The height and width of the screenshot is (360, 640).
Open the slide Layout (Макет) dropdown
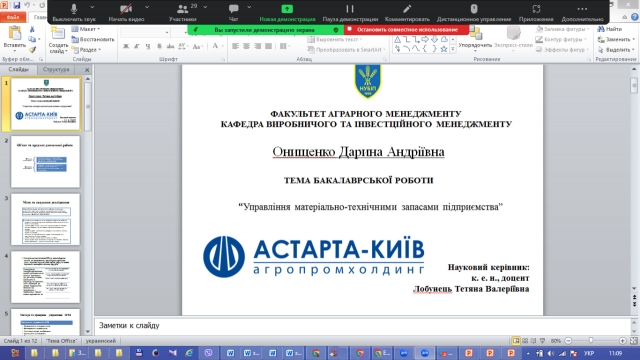86,29
